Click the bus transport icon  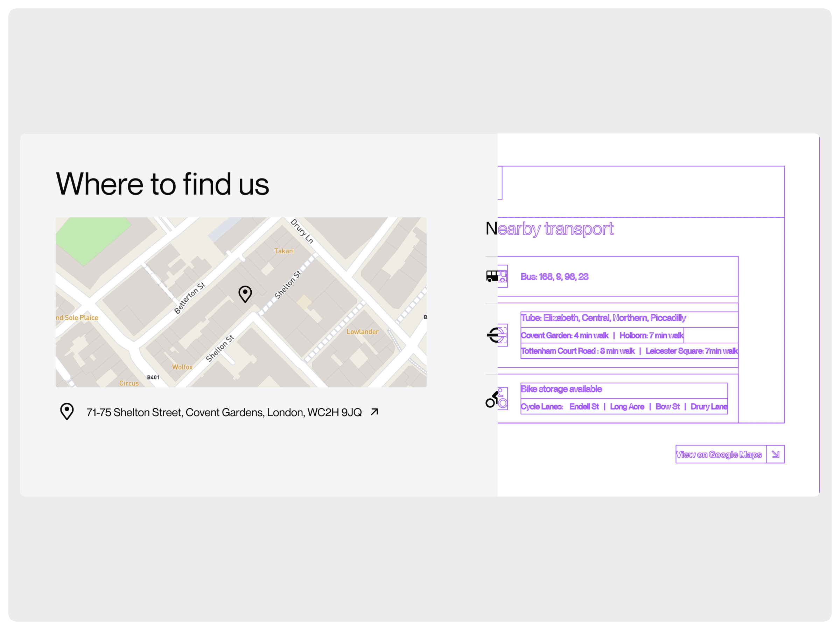(496, 276)
